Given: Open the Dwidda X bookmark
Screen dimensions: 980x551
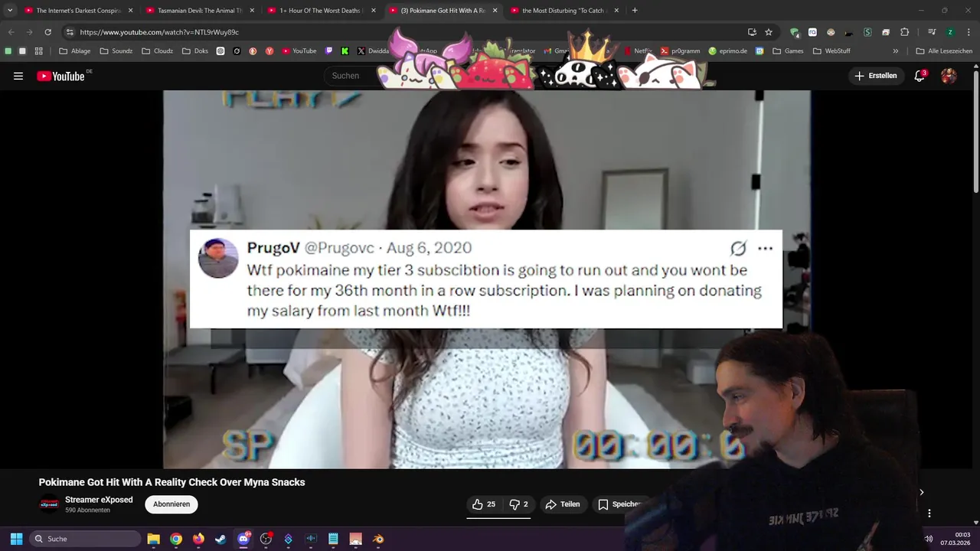Looking at the screenshot, I should pos(372,51).
